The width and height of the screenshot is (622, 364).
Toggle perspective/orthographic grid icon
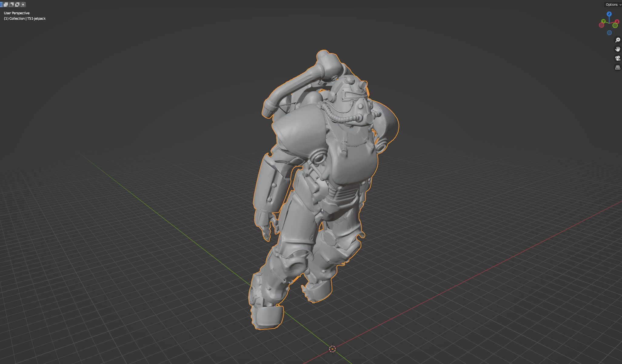tap(617, 67)
